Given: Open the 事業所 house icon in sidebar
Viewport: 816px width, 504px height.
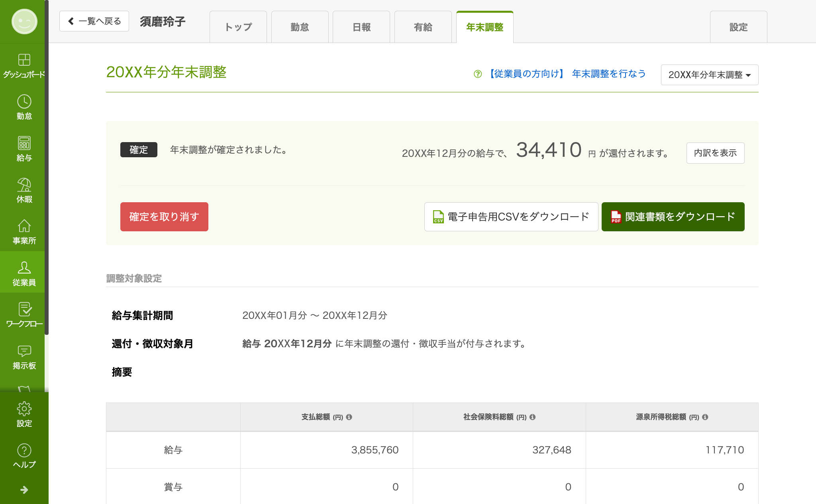Looking at the screenshot, I should [x=24, y=227].
